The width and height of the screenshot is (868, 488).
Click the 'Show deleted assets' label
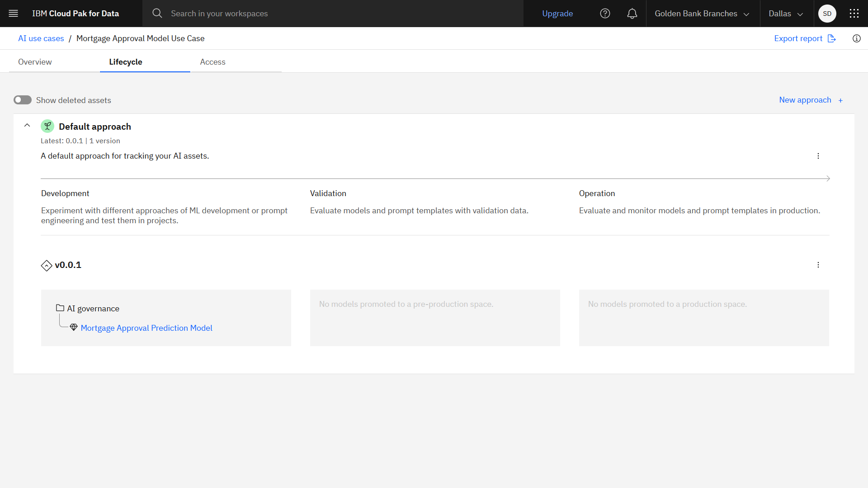coord(74,100)
